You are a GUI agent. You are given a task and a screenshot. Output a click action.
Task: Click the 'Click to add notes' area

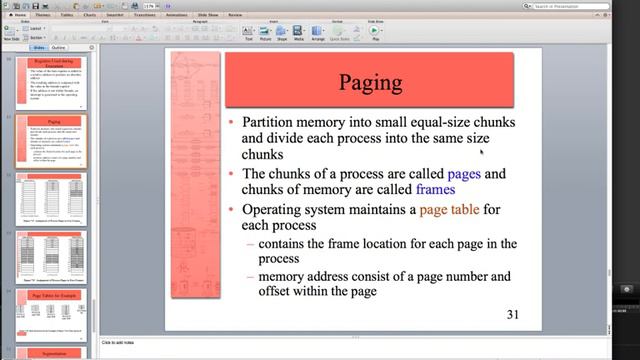coord(353,348)
